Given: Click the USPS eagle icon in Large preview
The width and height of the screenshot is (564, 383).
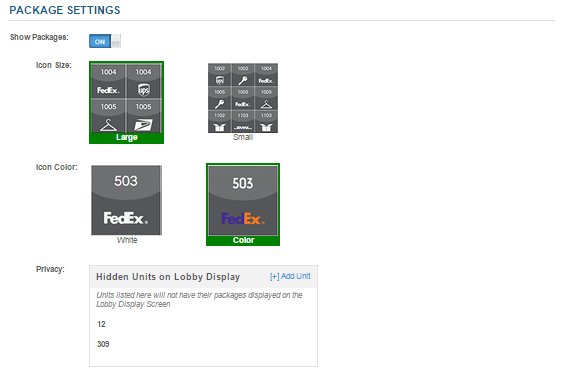Looking at the screenshot, I should (x=143, y=125).
